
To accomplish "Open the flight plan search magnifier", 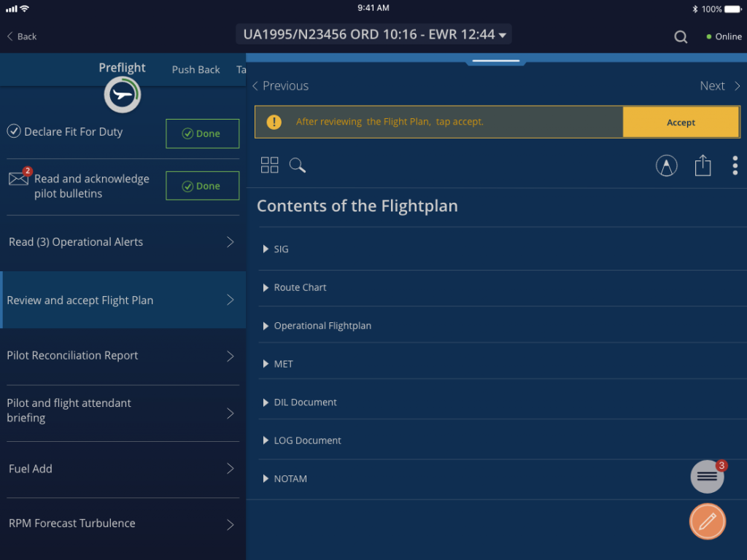I will tap(298, 166).
